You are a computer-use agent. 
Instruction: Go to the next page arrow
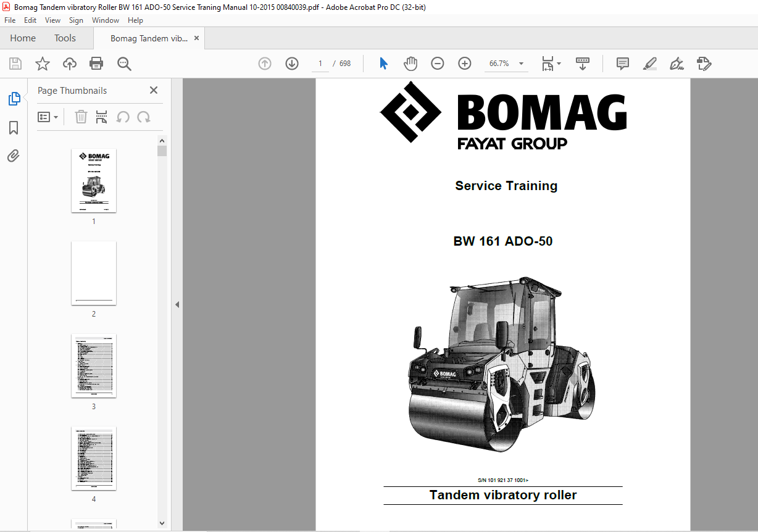coord(292,64)
